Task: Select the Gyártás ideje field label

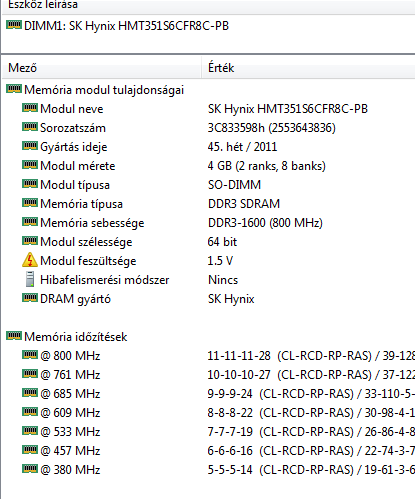Action: (74, 147)
